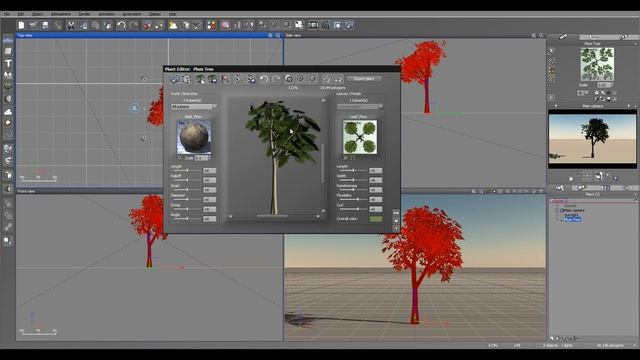
Task: Click the bark Scale input field
Action: [x=202, y=158]
